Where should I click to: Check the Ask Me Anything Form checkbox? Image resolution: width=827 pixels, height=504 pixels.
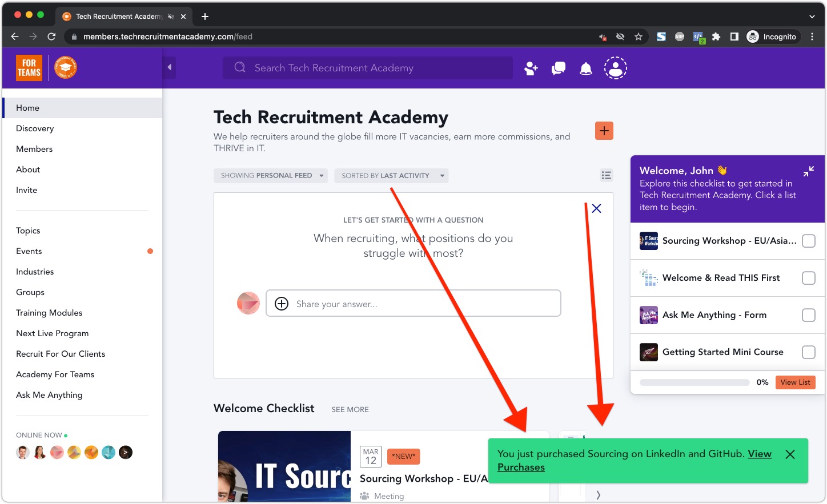point(809,315)
